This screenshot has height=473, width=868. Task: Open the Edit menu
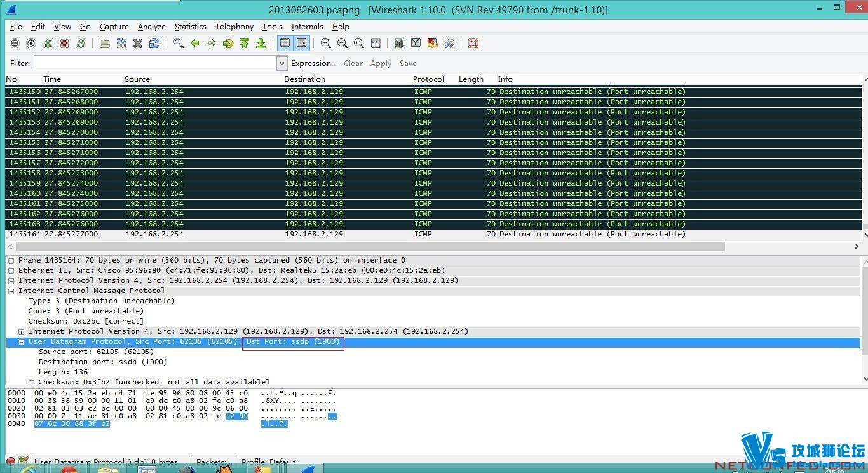coord(38,27)
